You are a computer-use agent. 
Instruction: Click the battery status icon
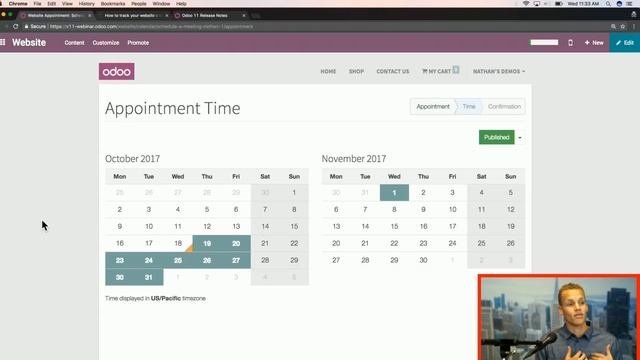[x=559, y=4]
